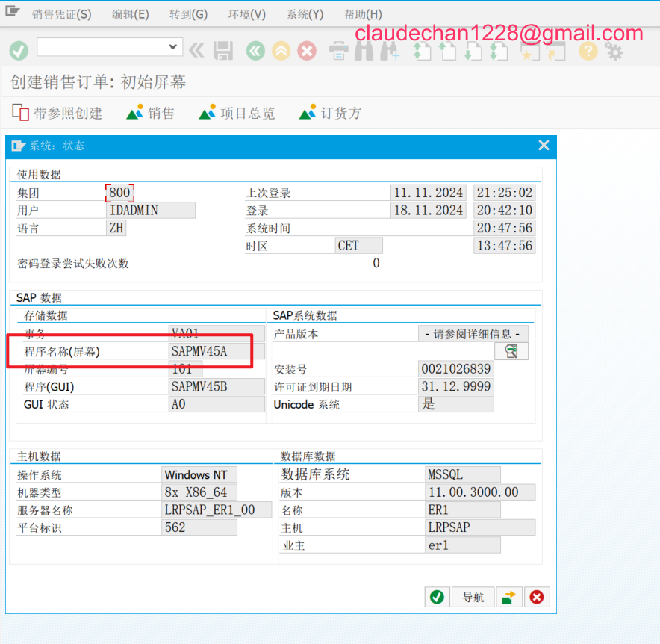Click the green Back arrow icon
The width and height of the screenshot is (660, 644).
coord(255,51)
